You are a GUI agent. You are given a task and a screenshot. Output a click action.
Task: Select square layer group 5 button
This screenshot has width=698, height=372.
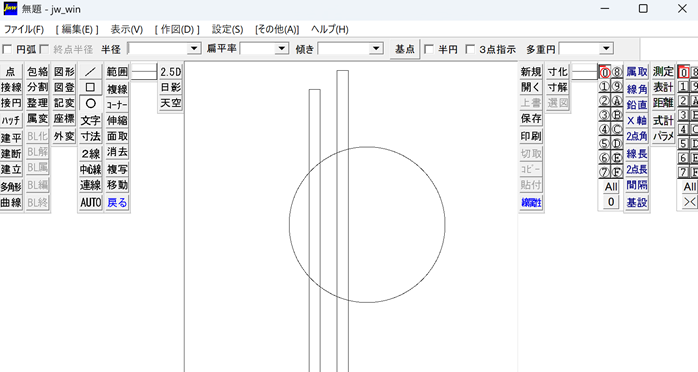click(683, 143)
